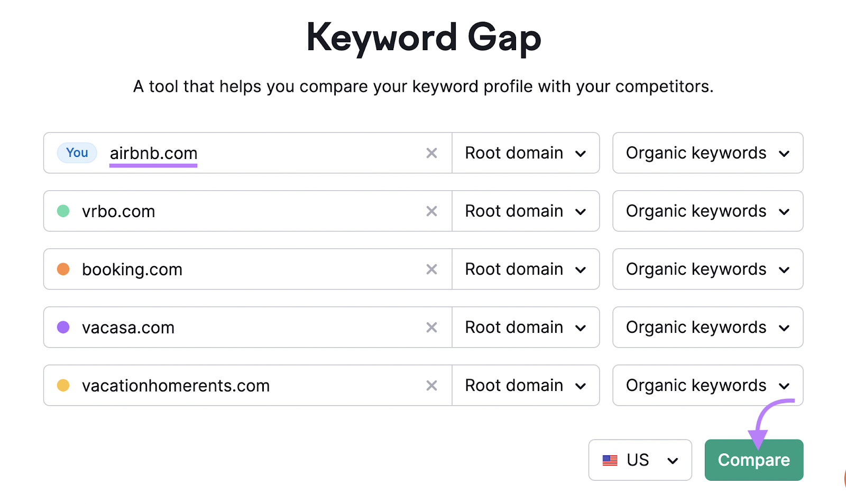Open Root domain dropdown for booking.com
The width and height of the screenshot is (846, 504).
525,269
